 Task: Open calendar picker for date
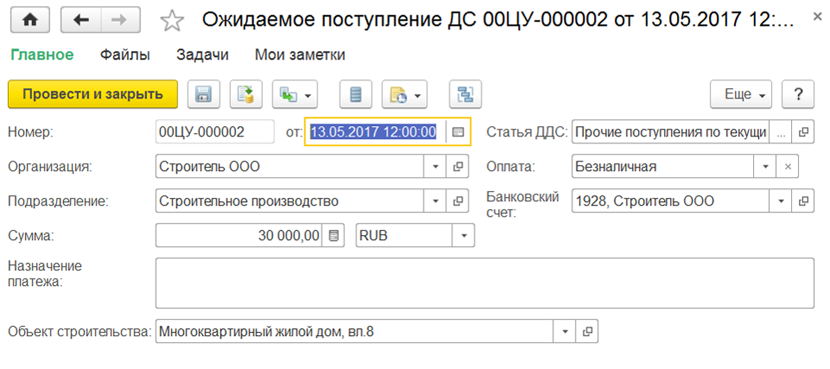pos(458,132)
